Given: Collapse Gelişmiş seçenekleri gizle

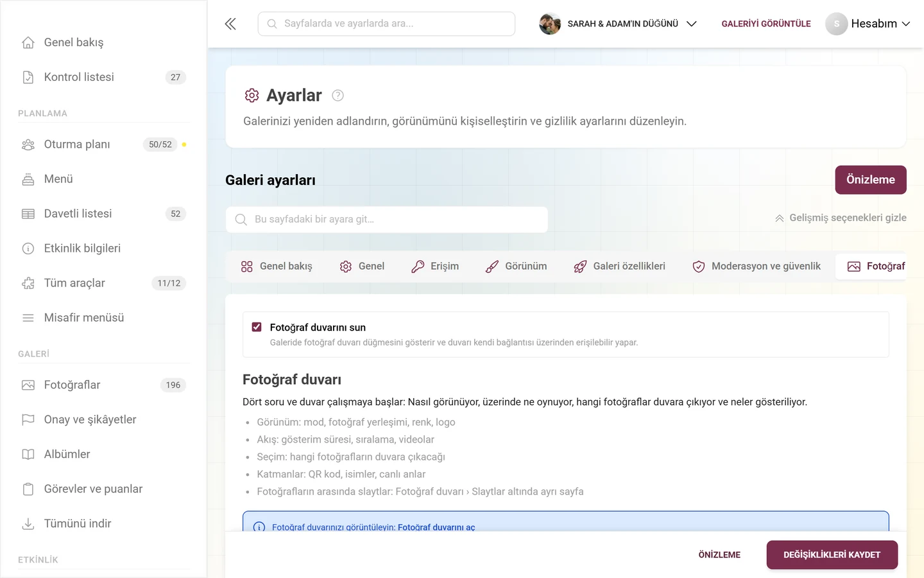Looking at the screenshot, I should pyautogui.click(x=841, y=218).
